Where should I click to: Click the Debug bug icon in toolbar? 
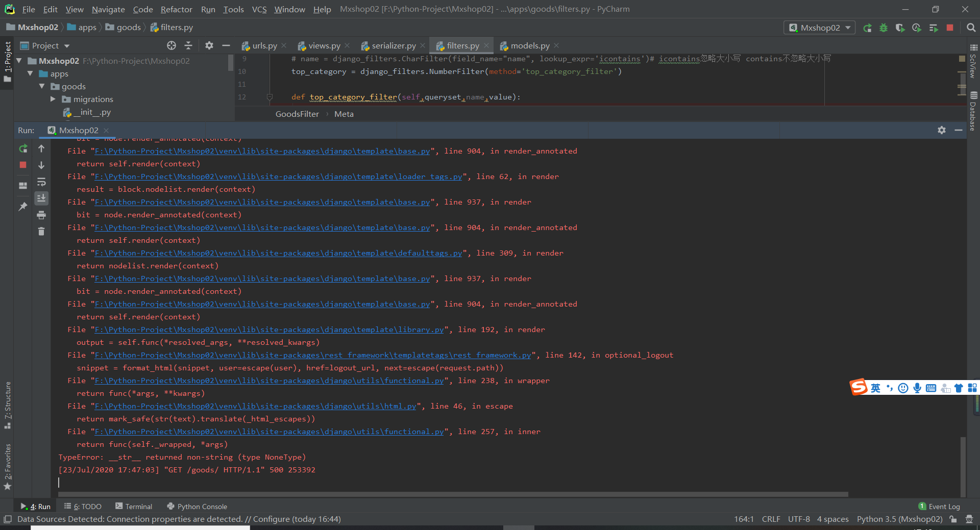point(884,28)
